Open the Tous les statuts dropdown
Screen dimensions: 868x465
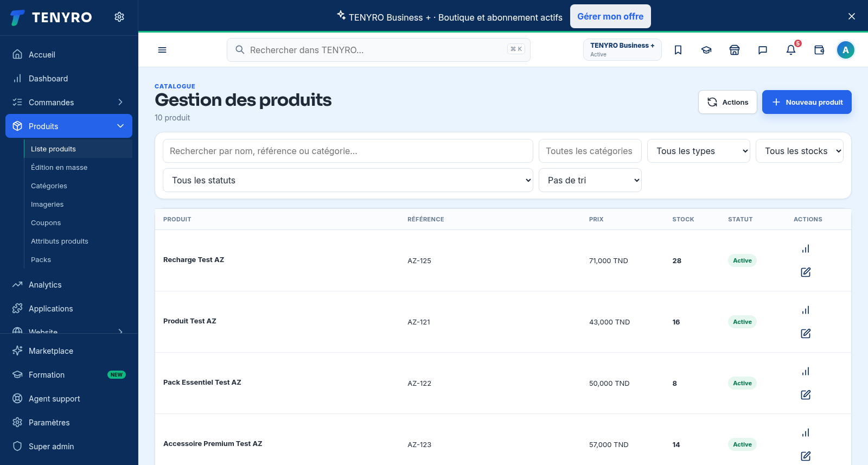click(x=348, y=180)
